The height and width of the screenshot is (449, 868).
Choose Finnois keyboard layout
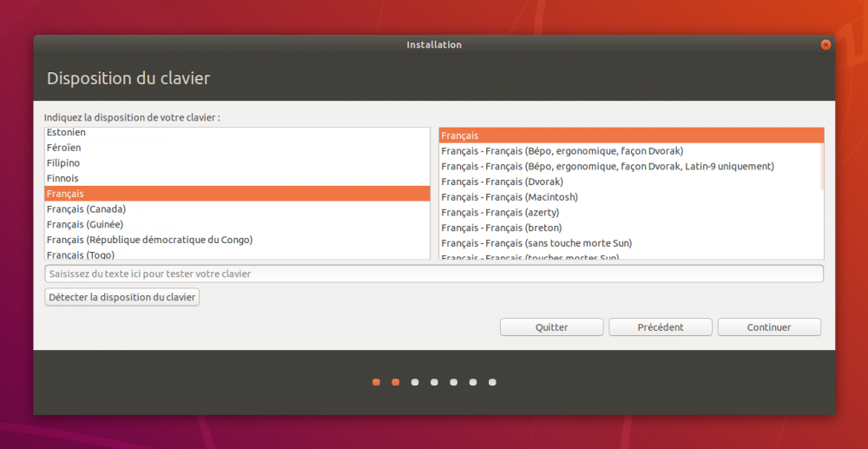click(x=237, y=178)
